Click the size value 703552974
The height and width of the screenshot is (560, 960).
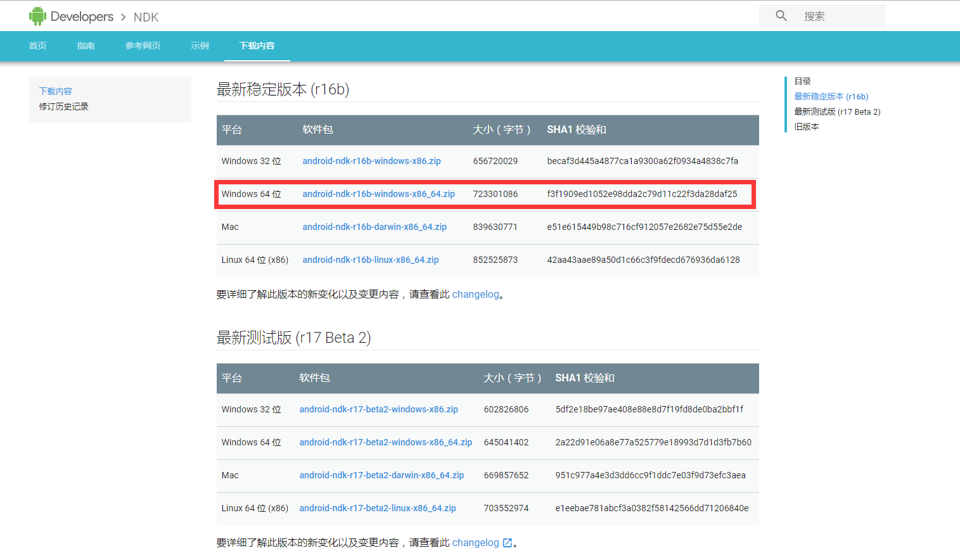point(506,508)
